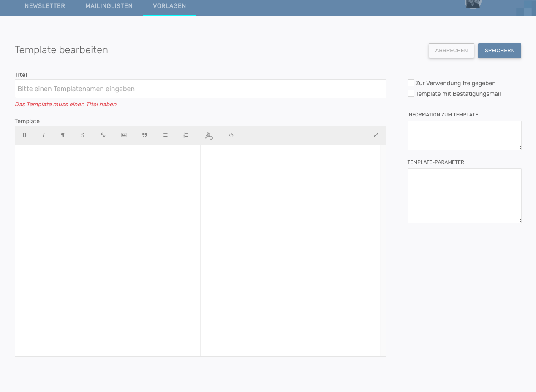Create a numbered list
The height and width of the screenshot is (392, 536).
click(186, 135)
